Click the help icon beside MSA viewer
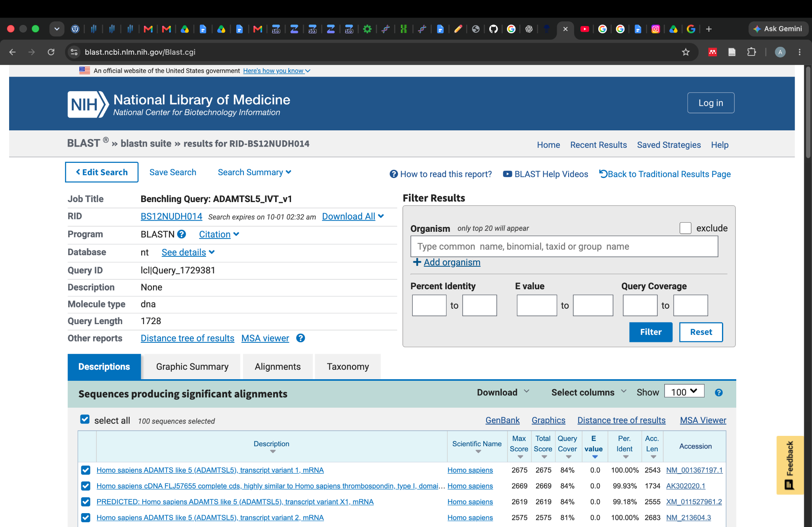Screen dimensions: 812x527 point(301,338)
